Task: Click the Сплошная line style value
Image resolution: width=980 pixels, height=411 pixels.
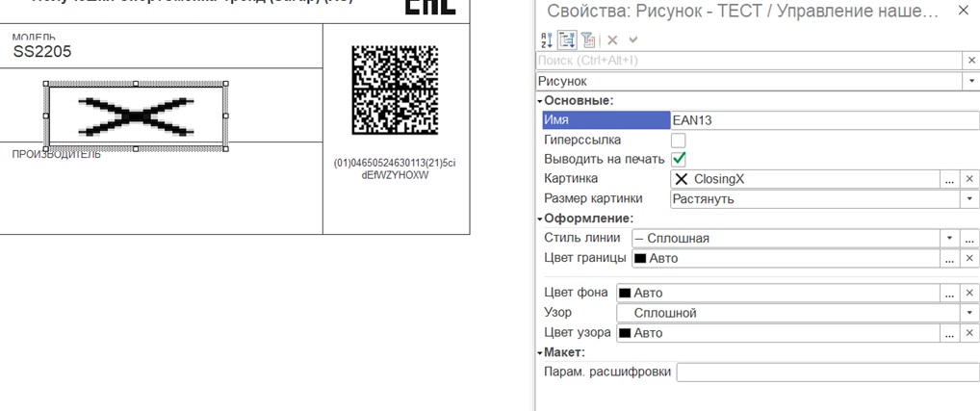Action: click(x=678, y=239)
